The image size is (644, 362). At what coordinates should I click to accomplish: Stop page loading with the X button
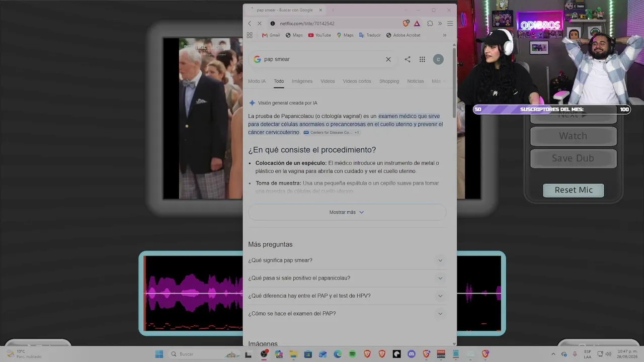(260, 23)
